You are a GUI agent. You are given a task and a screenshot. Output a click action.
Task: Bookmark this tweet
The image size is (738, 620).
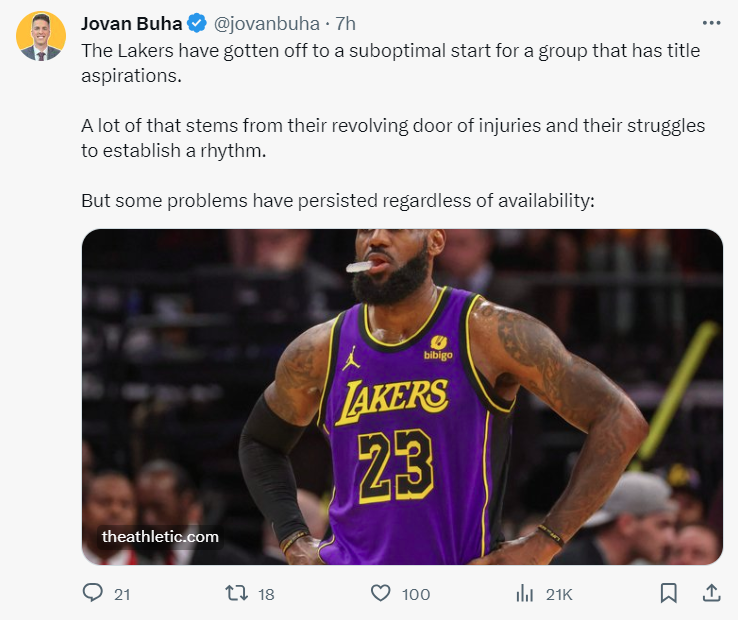point(668,593)
